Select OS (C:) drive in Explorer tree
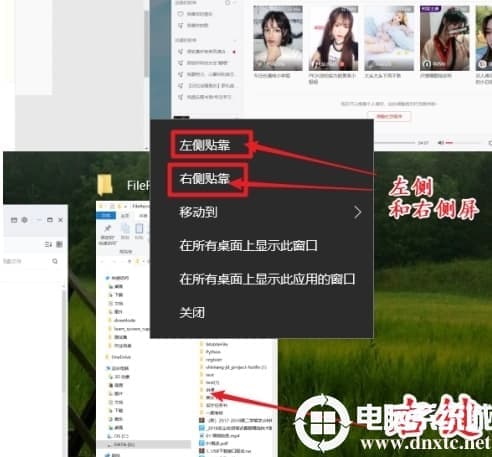 tap(118, 436)
